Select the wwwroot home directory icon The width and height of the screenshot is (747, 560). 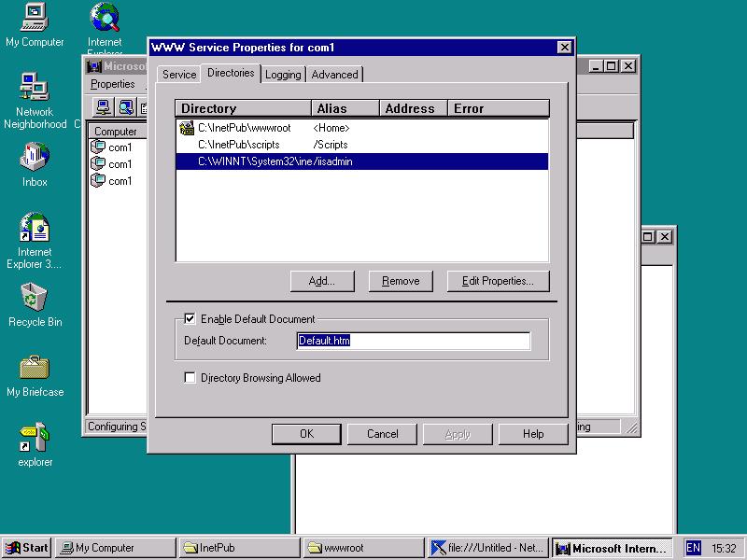186,128
